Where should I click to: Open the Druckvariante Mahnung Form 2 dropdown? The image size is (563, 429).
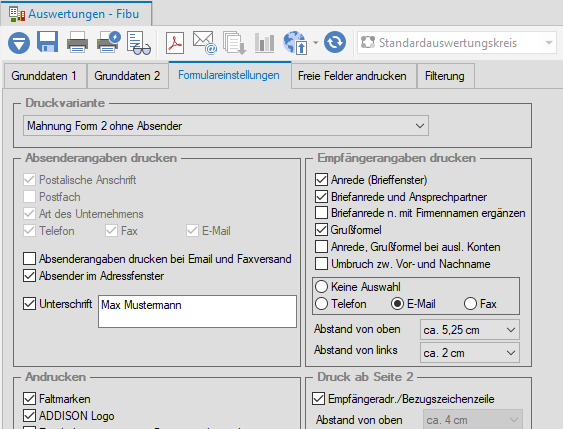(x=226, y=126)
